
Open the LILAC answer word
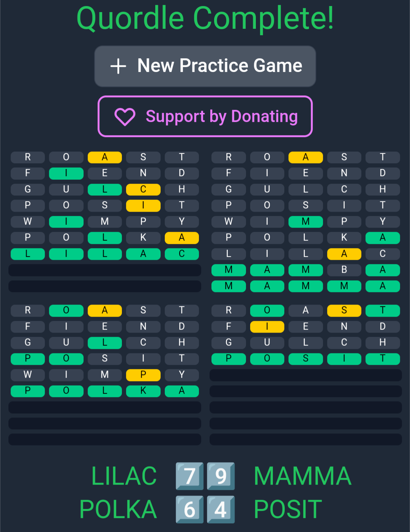coord(124,476)
